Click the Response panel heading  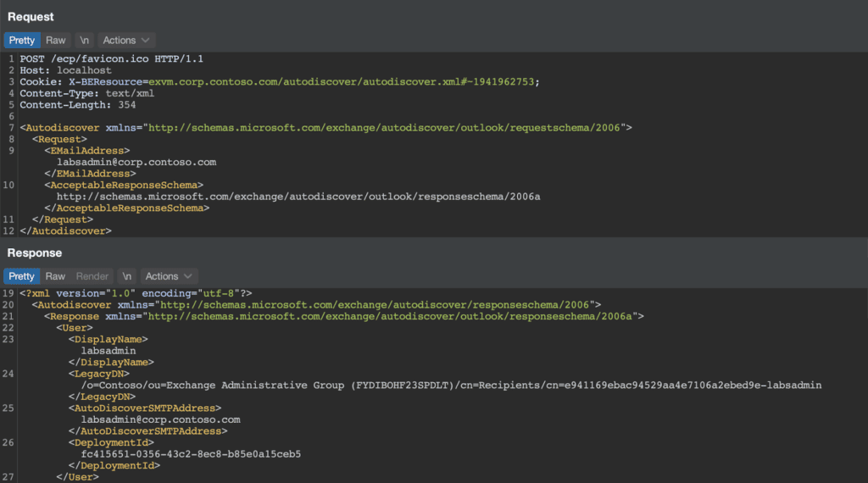34,253
